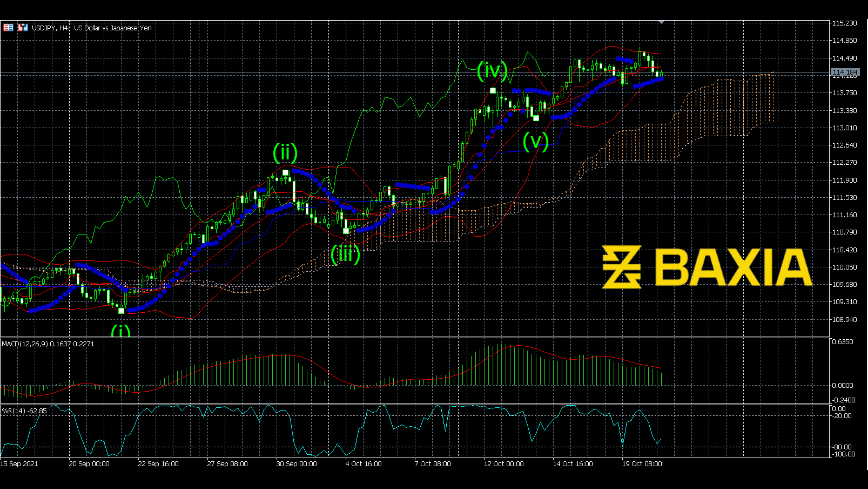Click the 110.790 price scale value
868x489 pixels.
(x=844, y=232)
